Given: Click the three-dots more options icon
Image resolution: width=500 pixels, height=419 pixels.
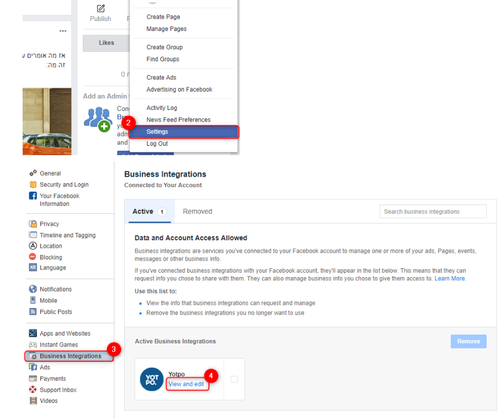Looking at the screenshot, I should 63,31.
